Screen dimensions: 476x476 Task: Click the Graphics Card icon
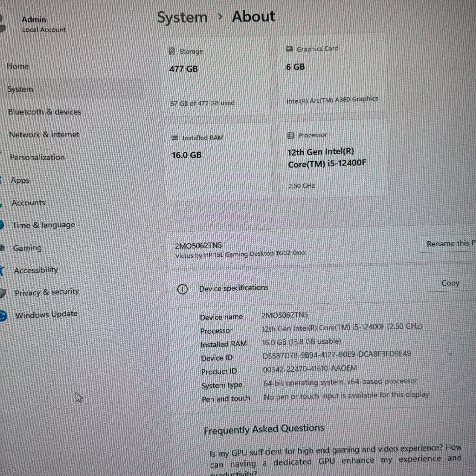point(289,49)
